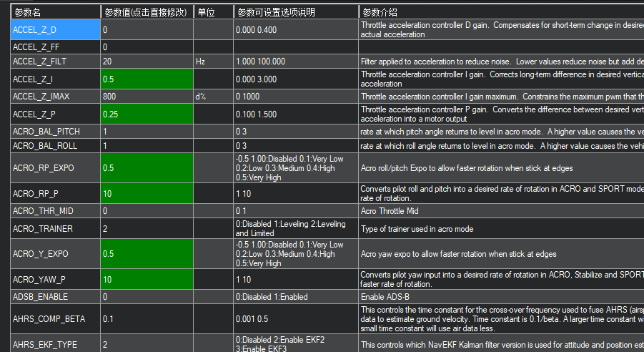
Task: Click the ACRO_RP_EXPO value cell
Action: (147, 167)
